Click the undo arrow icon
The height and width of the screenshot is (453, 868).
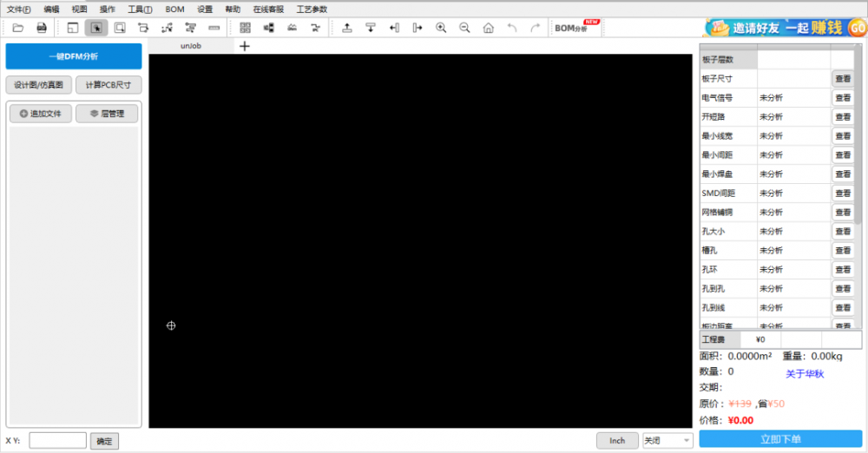coord(512,28)
